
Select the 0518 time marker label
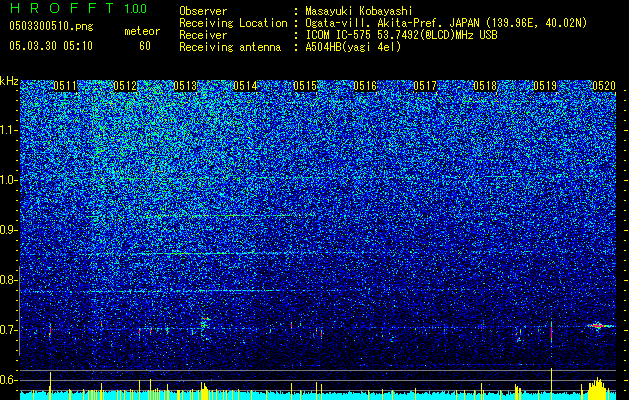[485, 86]
